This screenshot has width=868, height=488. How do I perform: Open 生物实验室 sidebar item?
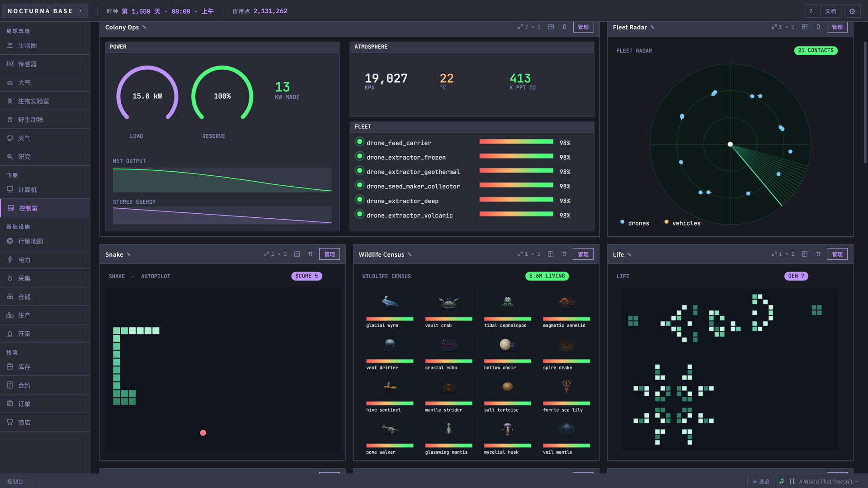45,101
